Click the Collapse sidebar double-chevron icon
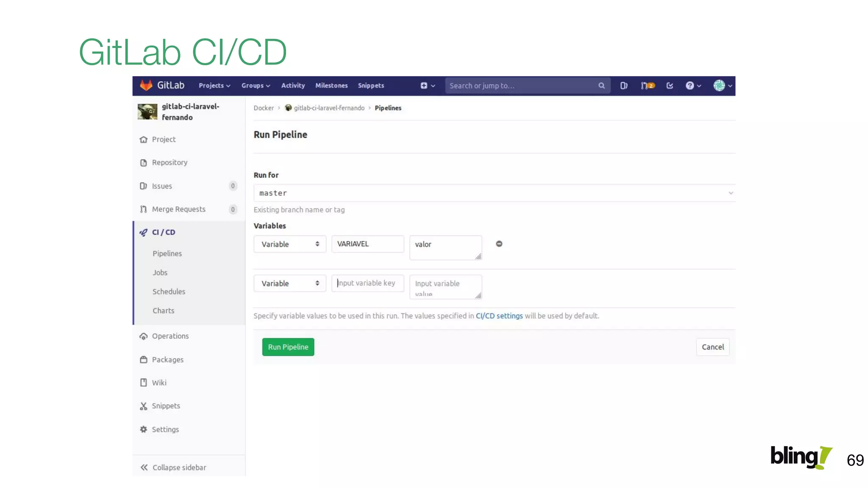Viewport: 868px width, 488px height. (144, 467)
